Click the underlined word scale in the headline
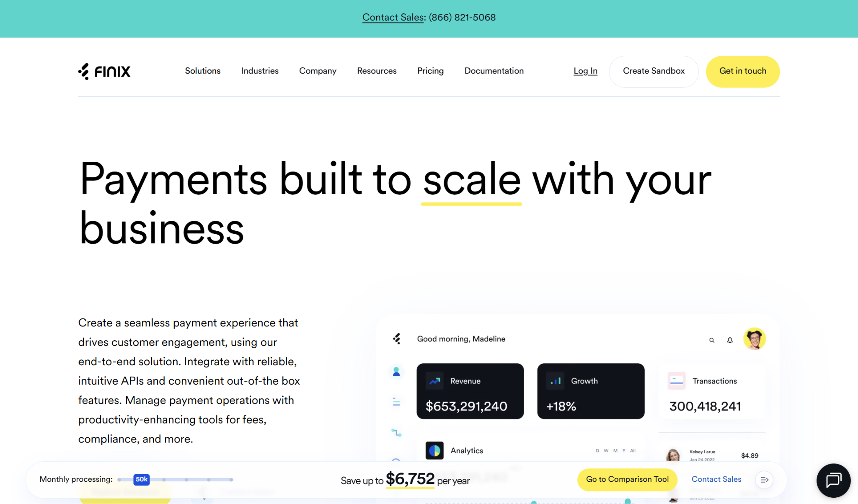This screenshot has height=504, width=858. tap(472, 180)
